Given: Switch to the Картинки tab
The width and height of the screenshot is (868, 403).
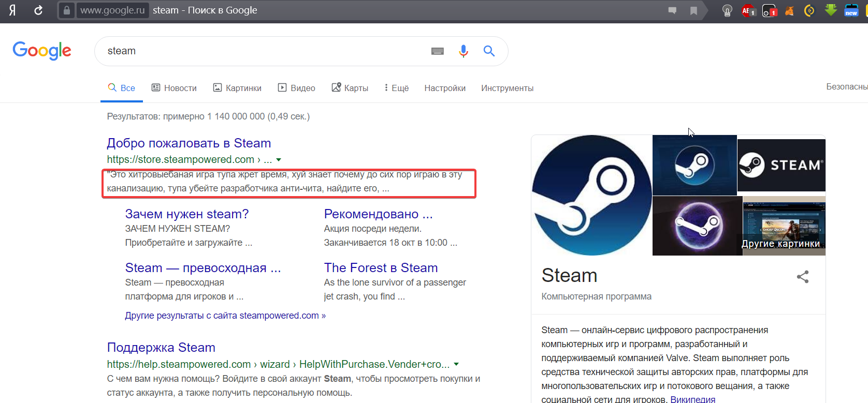Looking at the screenshot, I should (237, 88).
